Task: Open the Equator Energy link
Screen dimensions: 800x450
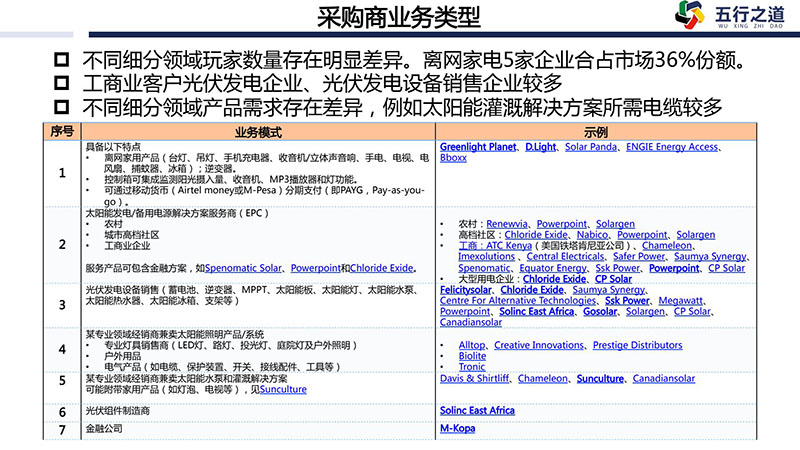Action: pos(553,268)
